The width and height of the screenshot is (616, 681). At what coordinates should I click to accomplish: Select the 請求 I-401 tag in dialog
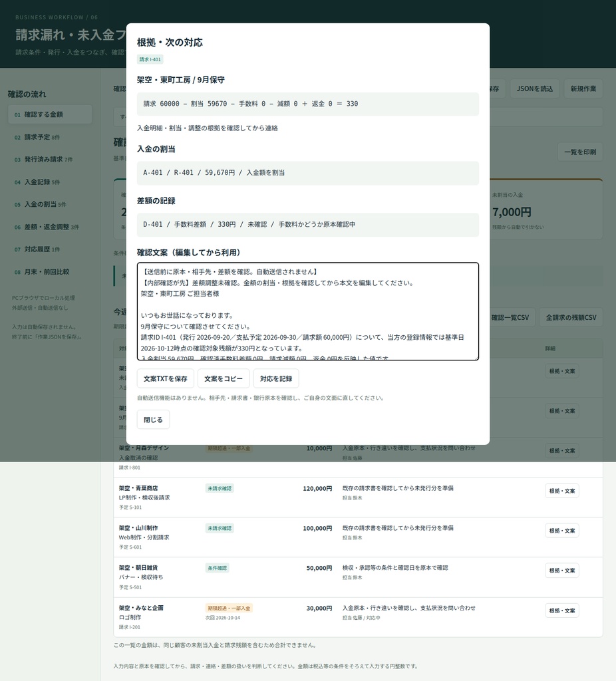[x=150, y=59]
